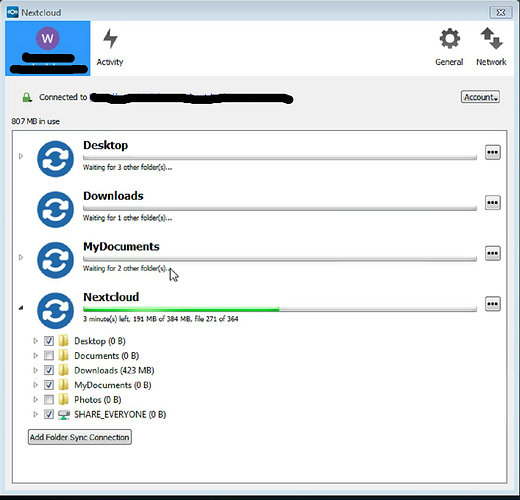Expand MyDocuments (0 B) subfolder tree

36,385
